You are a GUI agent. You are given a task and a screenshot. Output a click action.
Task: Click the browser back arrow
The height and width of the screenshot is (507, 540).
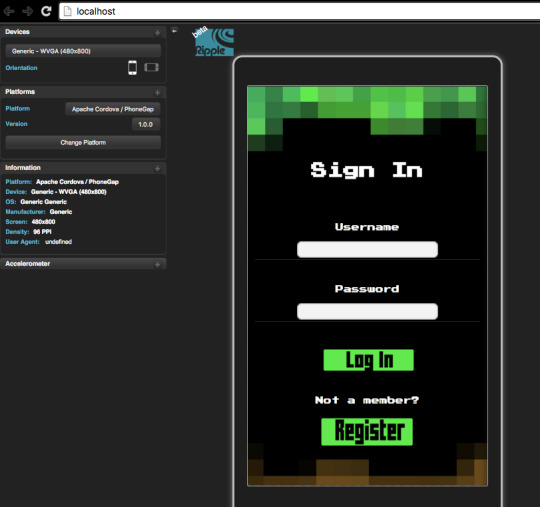click(x=9, y=11)
